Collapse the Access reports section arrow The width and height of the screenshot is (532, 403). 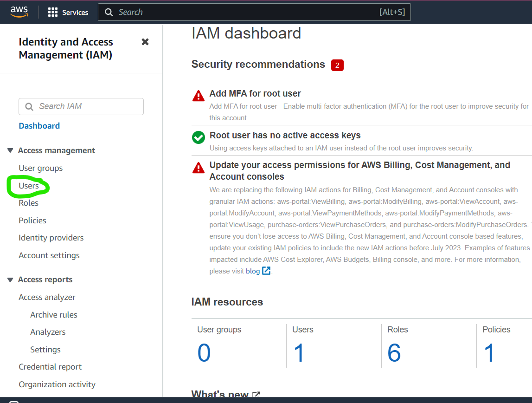click(x=10, y=280)
